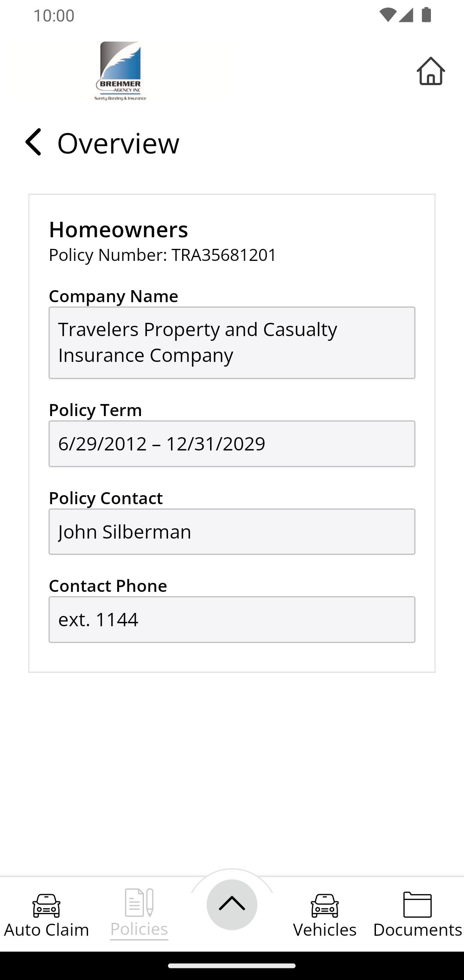This screenshot has height=980, width=464.
Task: Go back using the Overview arrow
Action: (x=33, y=142)
